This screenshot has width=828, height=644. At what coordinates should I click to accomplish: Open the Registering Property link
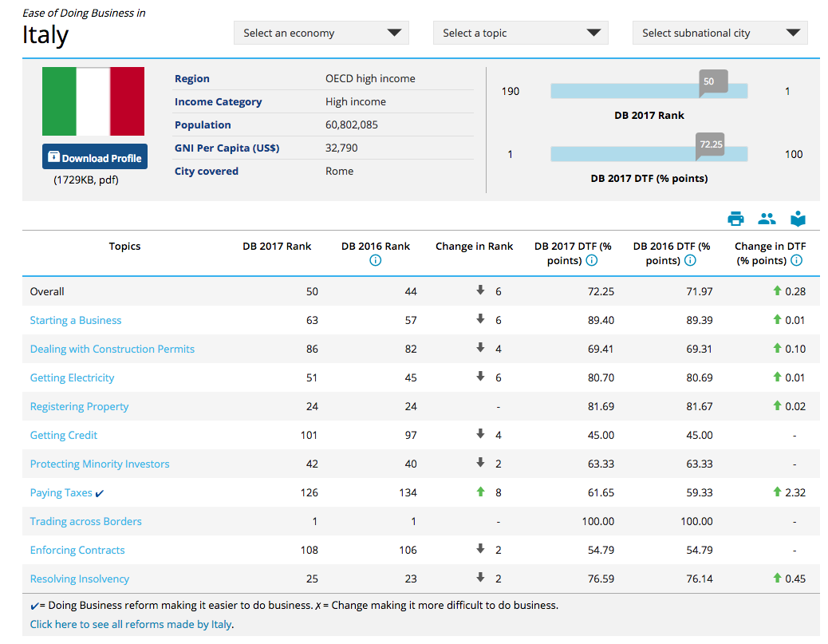click(79, 406)
